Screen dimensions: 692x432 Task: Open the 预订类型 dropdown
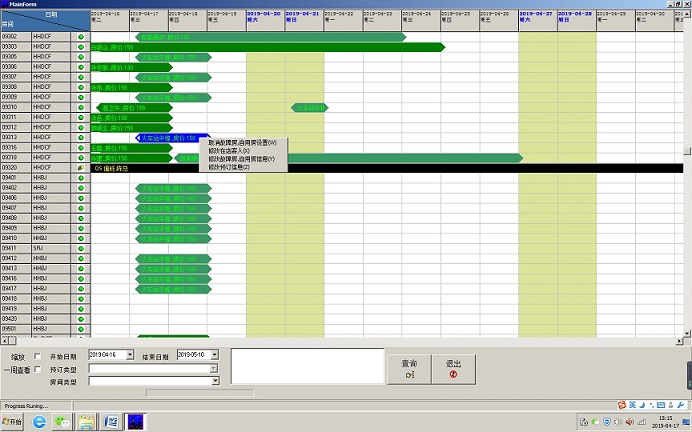point(213,368)
